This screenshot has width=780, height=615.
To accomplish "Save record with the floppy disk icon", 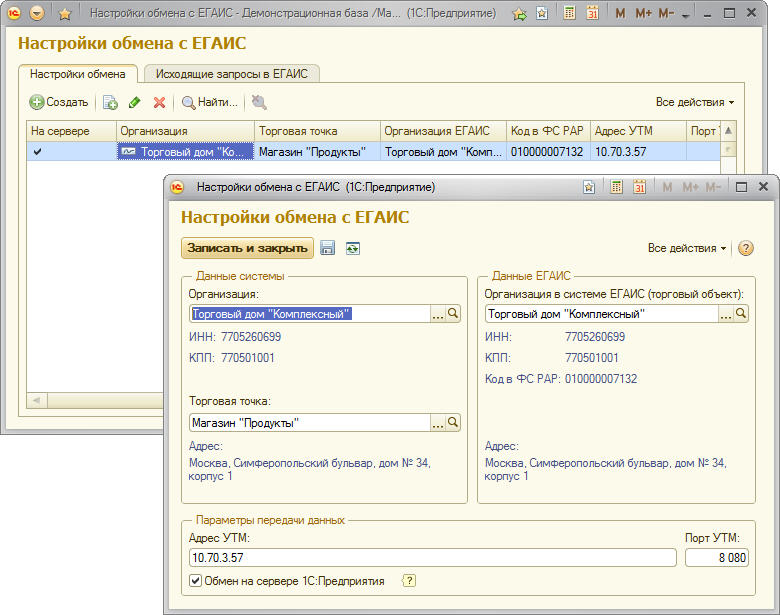I will (327, 248).
